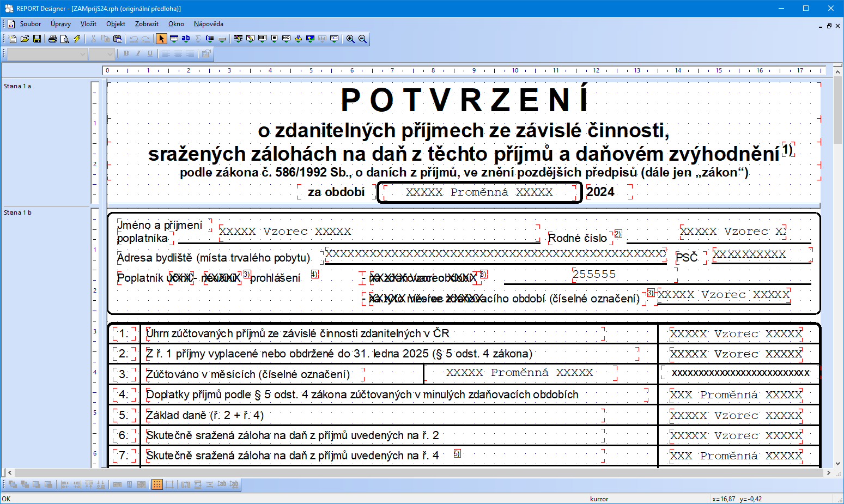Zoom out with the magnifier minus icon
The height and width of the screenshot is (504, 844).
coord(362,39)
